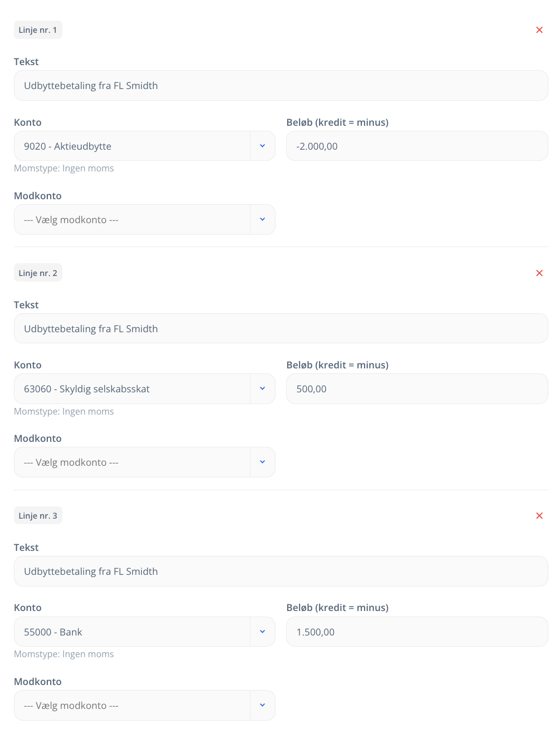Choose Modkonto dropdown arrow in line 3

(x=263, y=705)
